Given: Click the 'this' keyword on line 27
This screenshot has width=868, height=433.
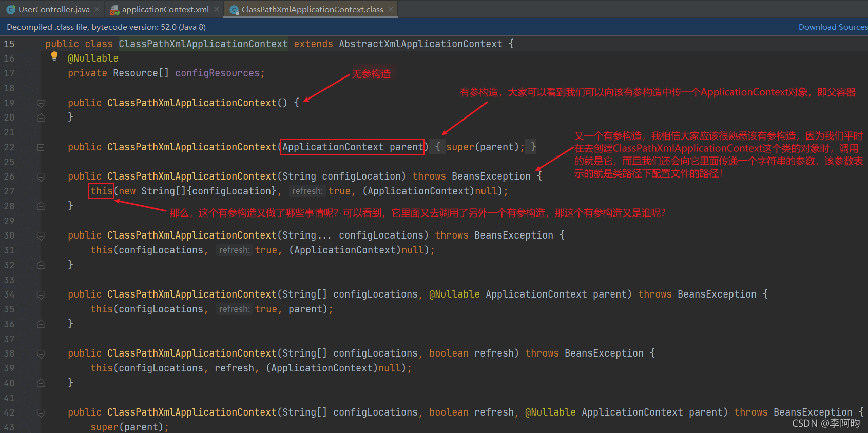Looking at the screenshot, I should coord(102,191).
